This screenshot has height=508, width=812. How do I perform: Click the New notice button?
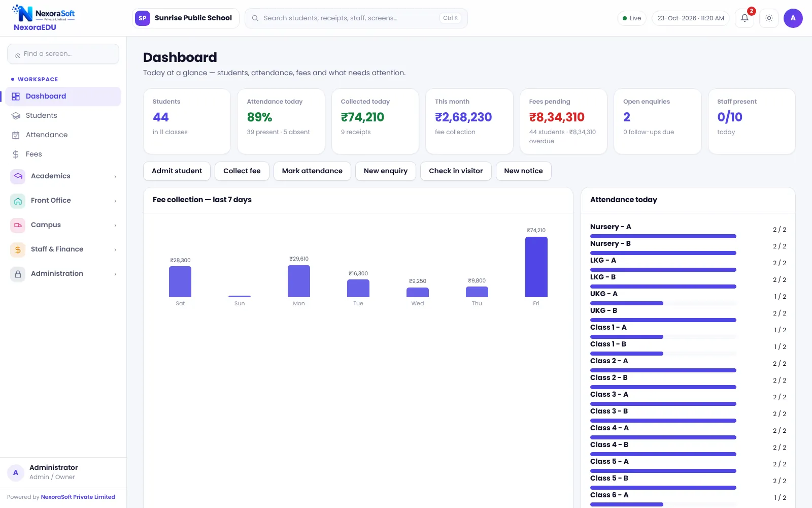click(x=523, y=171)
